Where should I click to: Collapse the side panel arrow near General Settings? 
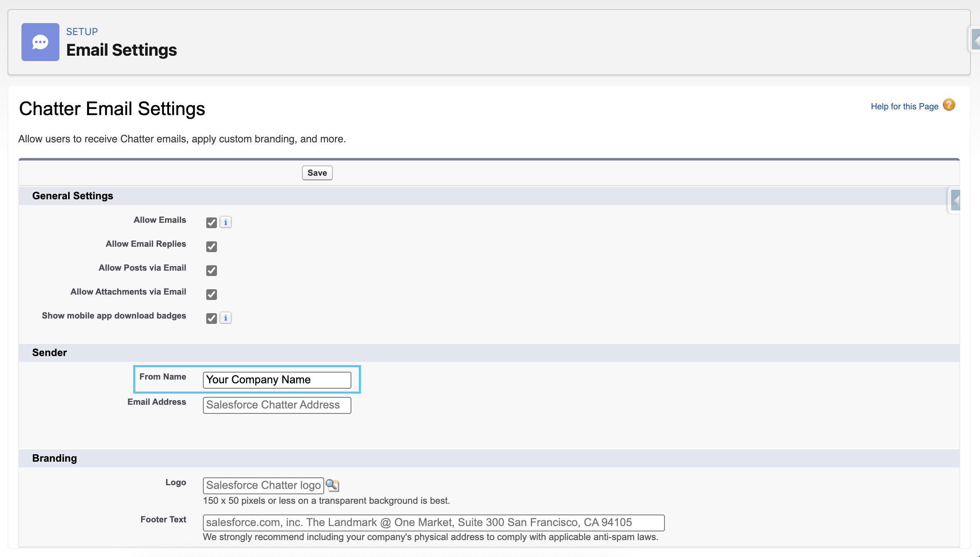tap(955, 201)
